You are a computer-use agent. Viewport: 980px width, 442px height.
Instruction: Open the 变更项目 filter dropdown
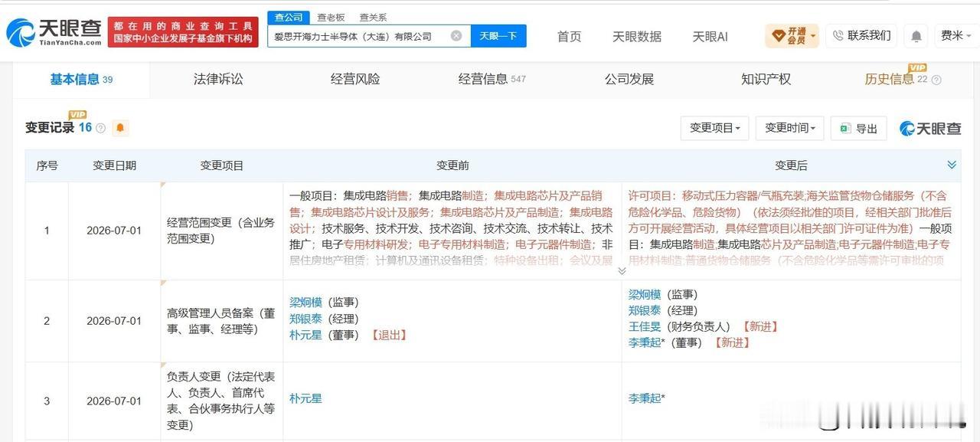714,128
